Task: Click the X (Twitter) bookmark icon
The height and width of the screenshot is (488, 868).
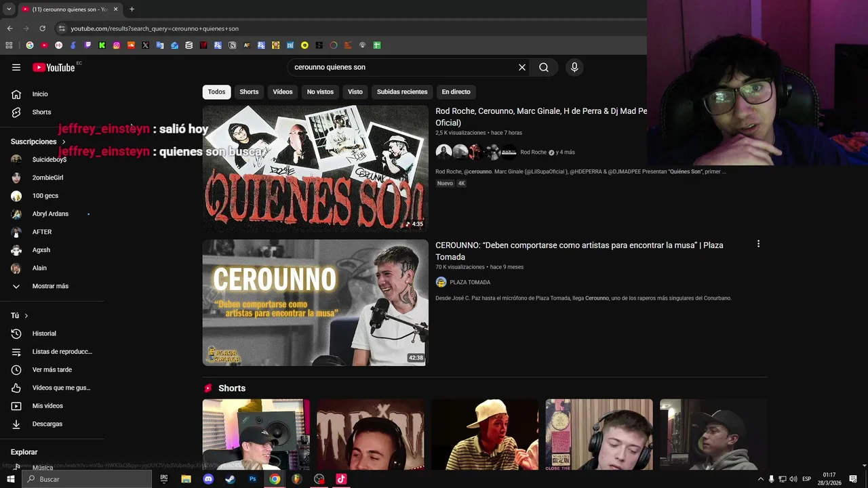Action: point(145,45)
